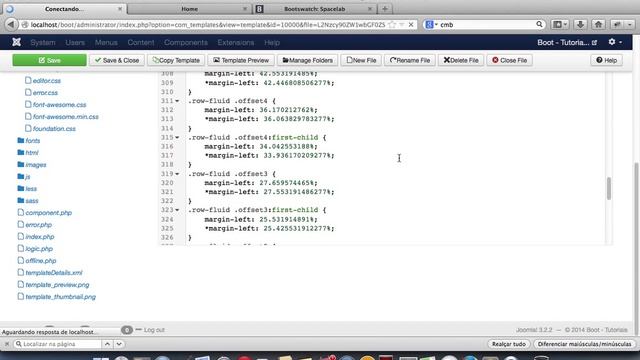Collapse code block at line 311
This screenshot has height=360, width=640.
pyautogui.click(x=177, y=101)
